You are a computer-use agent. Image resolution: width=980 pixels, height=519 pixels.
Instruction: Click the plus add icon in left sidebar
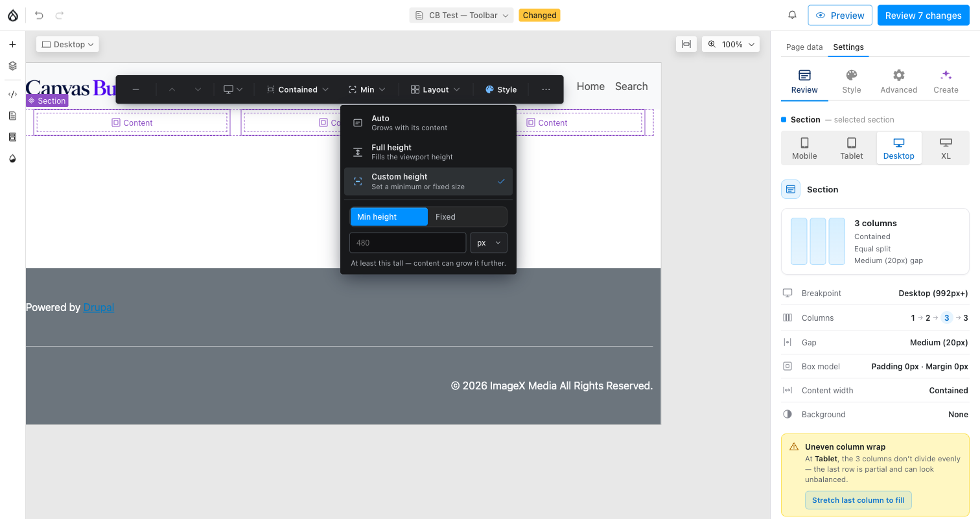tap(12, 45)
